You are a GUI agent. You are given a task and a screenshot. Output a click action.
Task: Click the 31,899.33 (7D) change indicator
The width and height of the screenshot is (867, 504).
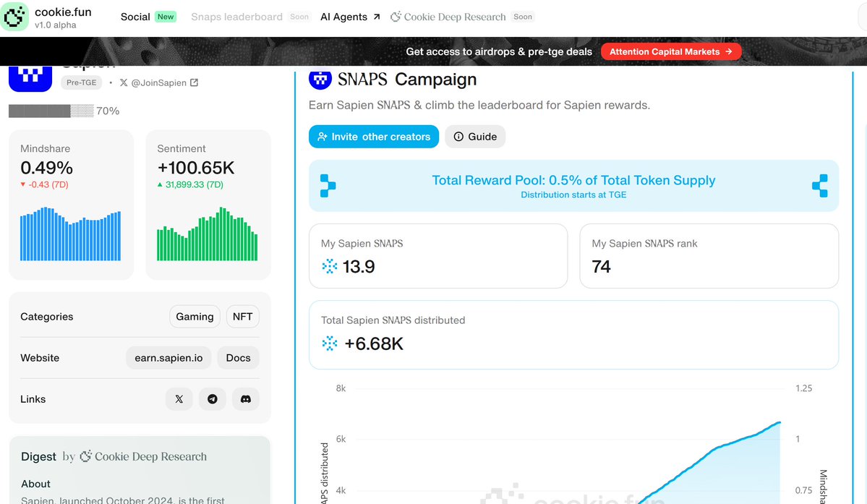190,184
